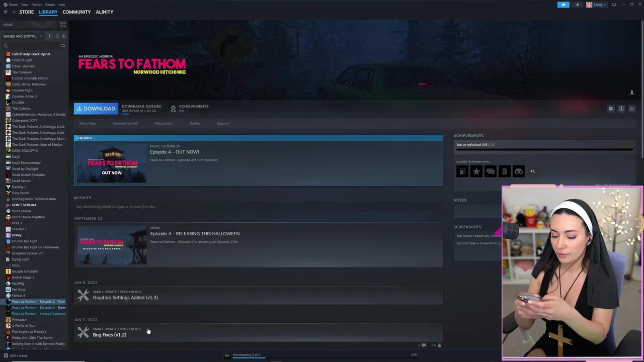Open the Guides link

(195, 123)
